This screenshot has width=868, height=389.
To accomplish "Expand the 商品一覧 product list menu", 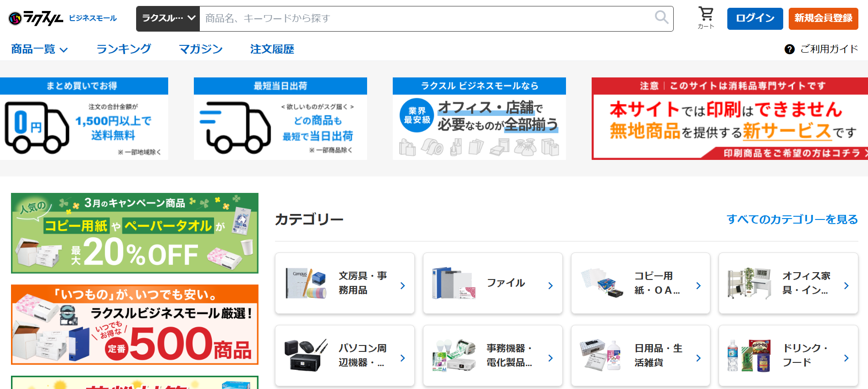I will (39, 49).
